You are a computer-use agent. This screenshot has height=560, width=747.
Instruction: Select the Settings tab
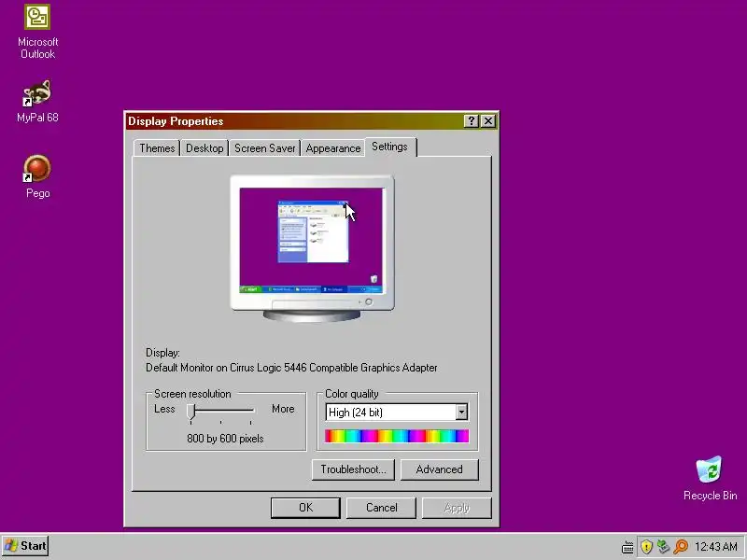click(389, 147)
